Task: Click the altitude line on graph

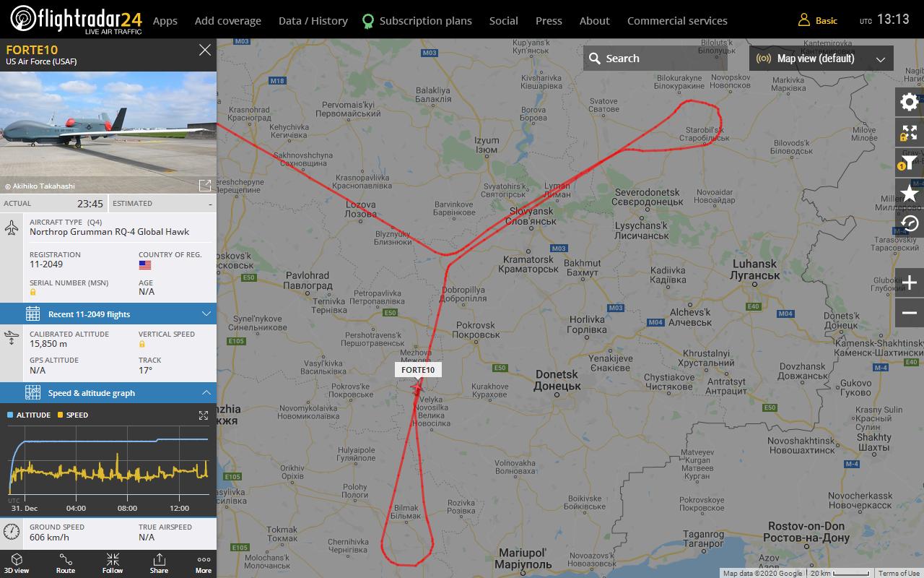Action: coord(108,440)
